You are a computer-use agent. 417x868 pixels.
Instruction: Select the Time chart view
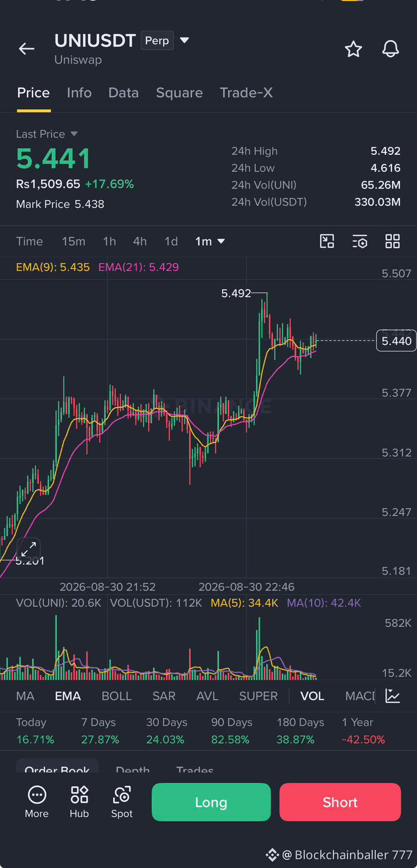(x=29, y=241)
